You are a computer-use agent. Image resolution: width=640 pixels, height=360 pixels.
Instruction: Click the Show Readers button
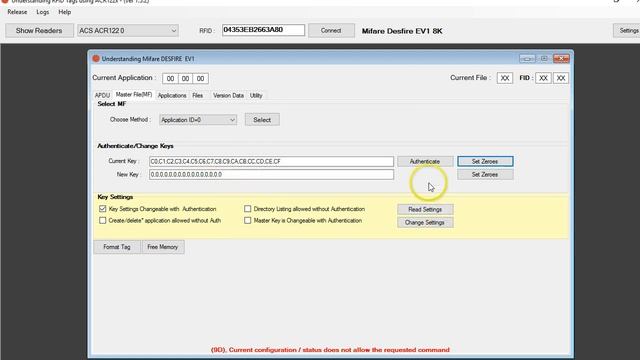pos(39,31)
